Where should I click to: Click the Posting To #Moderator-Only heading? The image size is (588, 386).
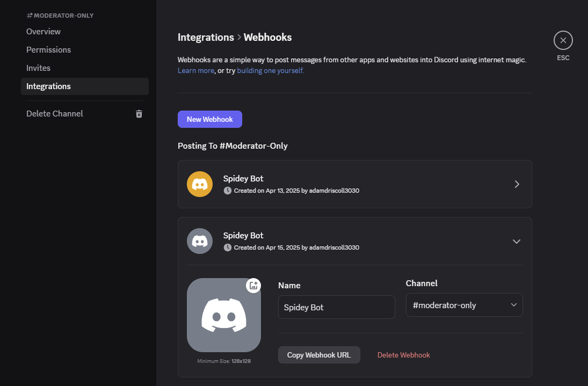(233, 146)
